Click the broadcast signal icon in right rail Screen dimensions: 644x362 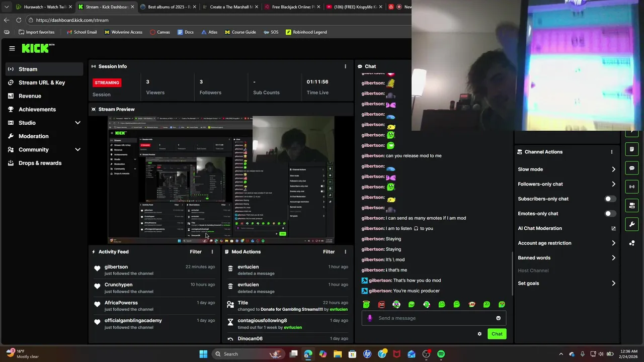(x=632, y=187)
